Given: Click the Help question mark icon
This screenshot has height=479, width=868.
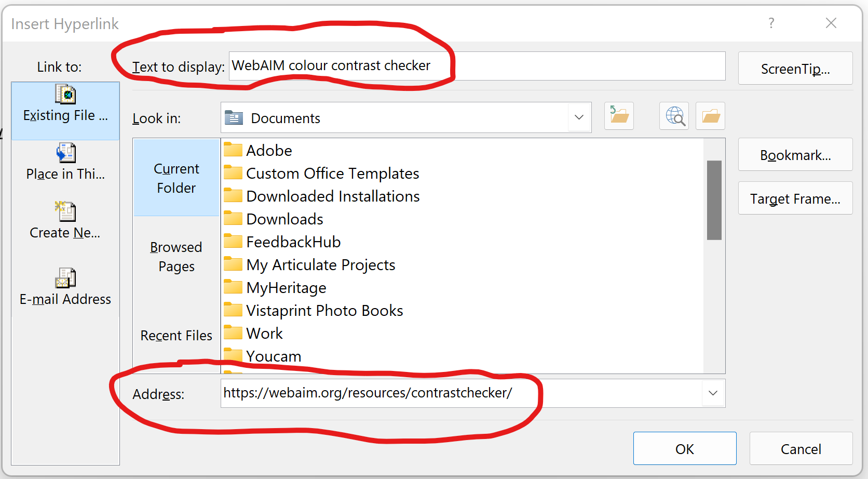Looking at the screenshot, I should click(771, 23).
